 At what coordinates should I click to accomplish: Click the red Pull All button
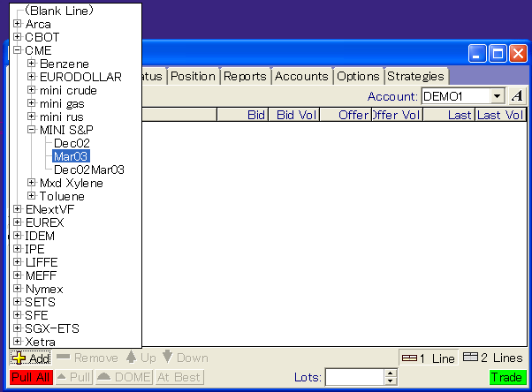click(x=31, y=377)
